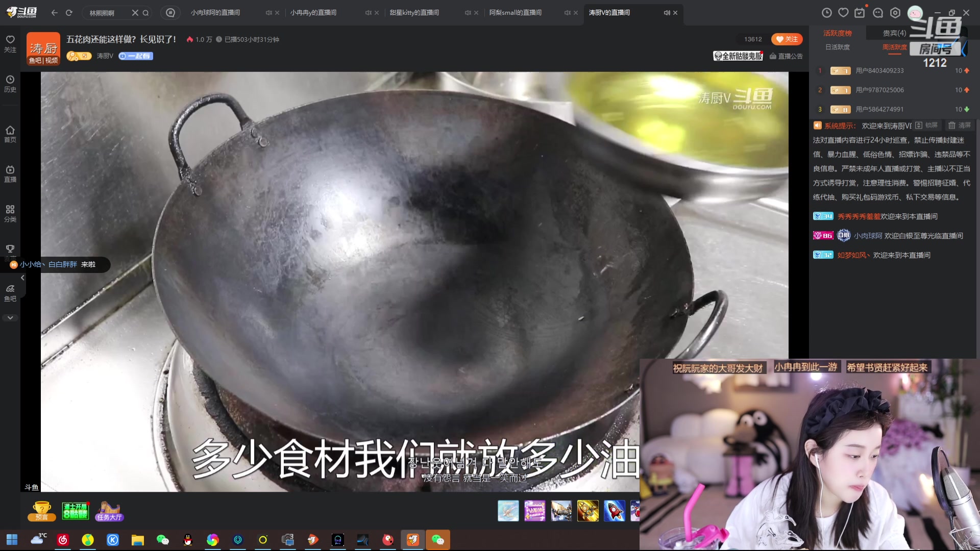Collapse the chat panel with the left arrow
The image size is (980, 551).
[22, 277]
